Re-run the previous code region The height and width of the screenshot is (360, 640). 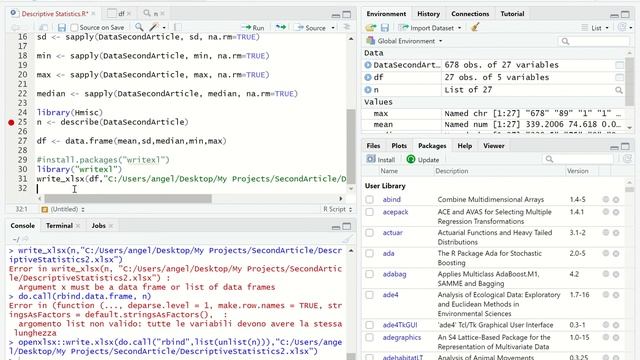point(281,27)
